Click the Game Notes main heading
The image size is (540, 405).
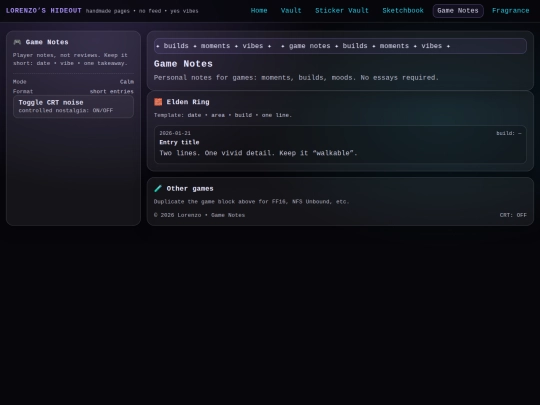[x=183, y=64]
